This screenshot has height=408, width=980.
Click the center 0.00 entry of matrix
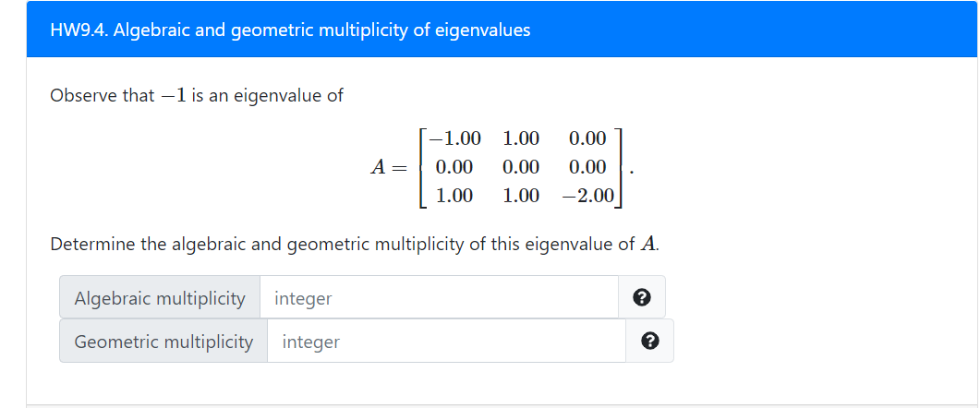pyautogui.click(x=521, y=167)
